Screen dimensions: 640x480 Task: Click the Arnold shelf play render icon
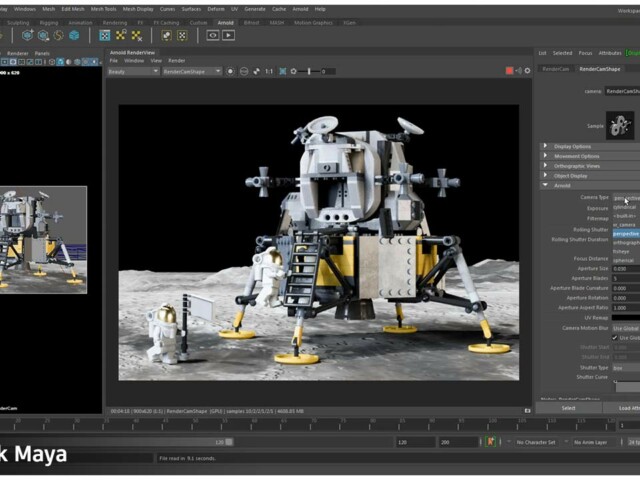click(x=229, y=35)
